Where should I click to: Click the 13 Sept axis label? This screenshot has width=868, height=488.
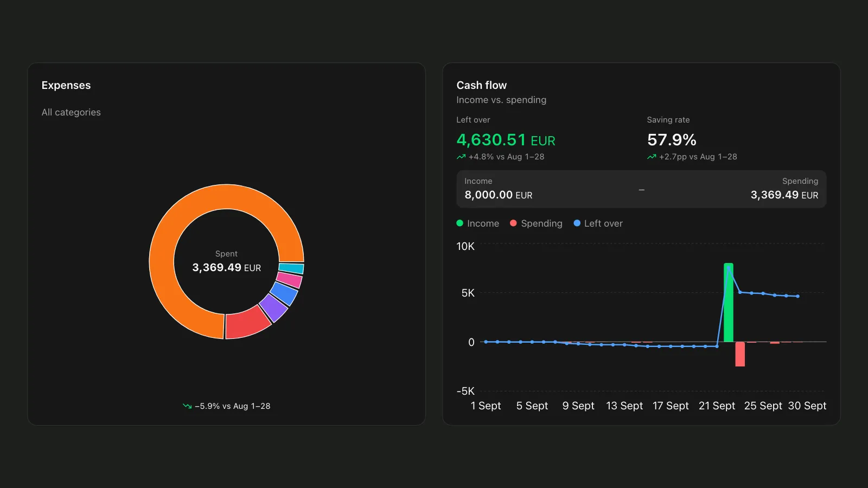pyautogui.click(x=624, y=406)
